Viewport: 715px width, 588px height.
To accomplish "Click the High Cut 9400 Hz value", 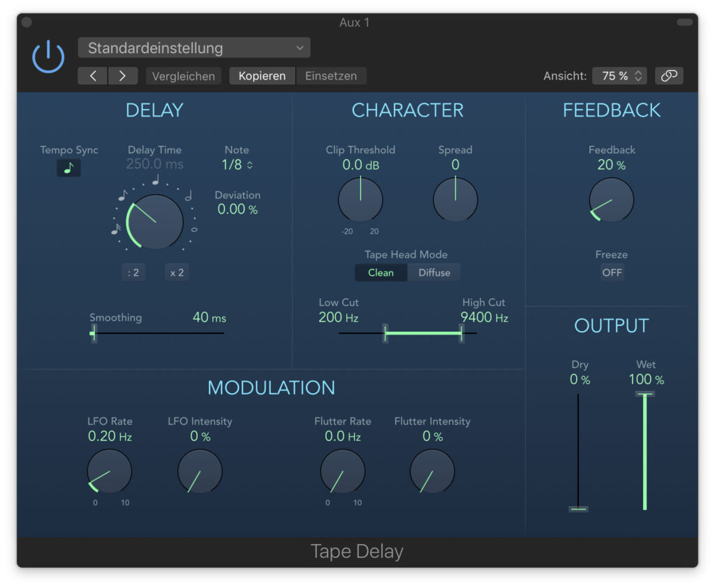I will click(x=485, y=318).
